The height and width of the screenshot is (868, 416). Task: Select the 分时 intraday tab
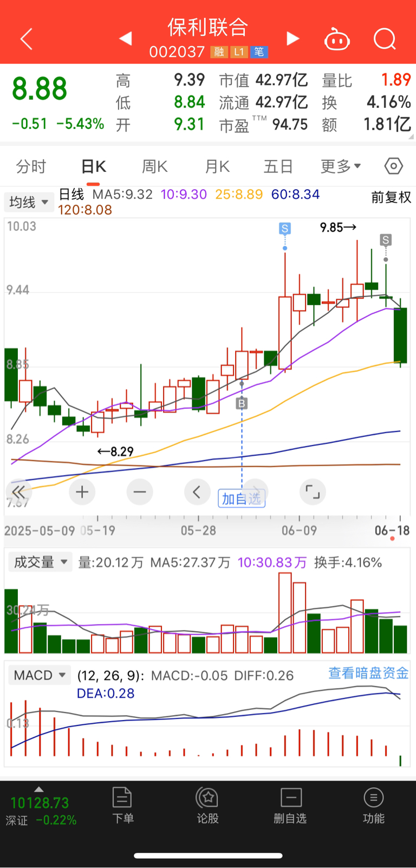31,166
